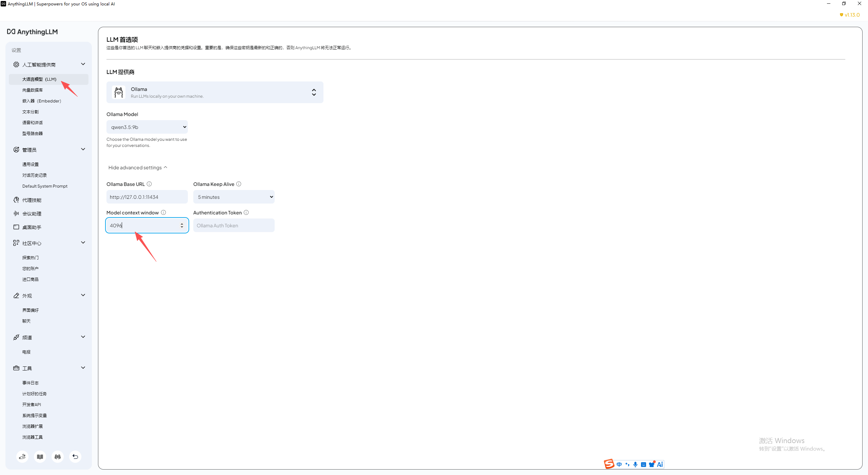This screenshot has height=475, width=868.
Task: Collapse Hide advanced settings
Action: coord(138,168)
